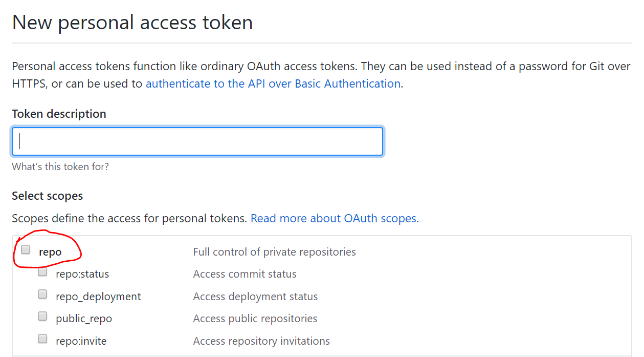Image resolution: width=644 pixels, height=357 pixels.
Task: Open the authenticate to the API link
Action: (x=273, y=83)
